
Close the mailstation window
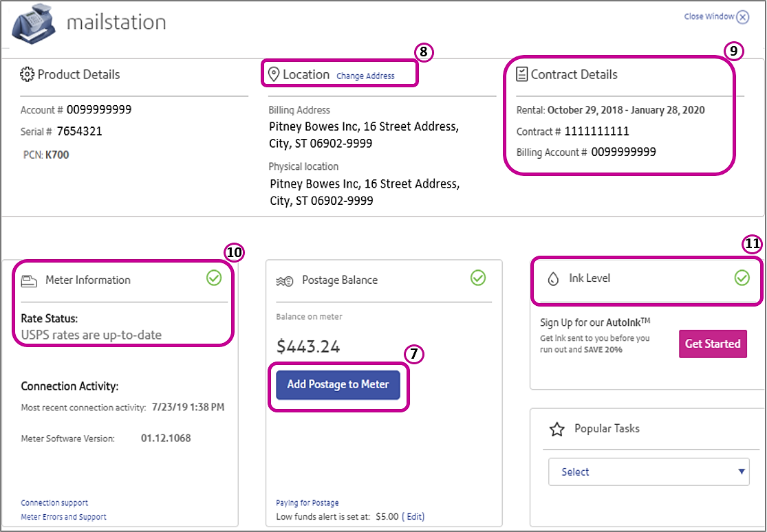(716, 16)
